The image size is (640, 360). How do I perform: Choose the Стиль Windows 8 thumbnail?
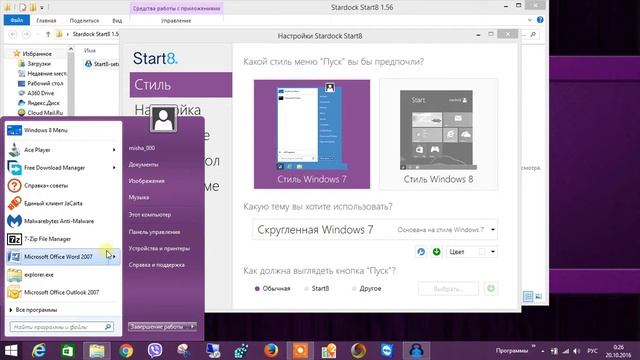(438, 134)
